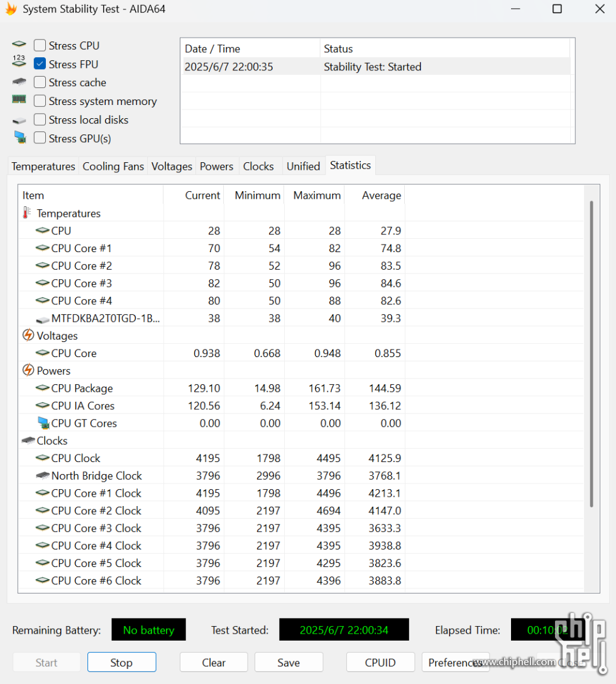Select the CPU temperature row label
616x684 pixels.
click(61, 230)
